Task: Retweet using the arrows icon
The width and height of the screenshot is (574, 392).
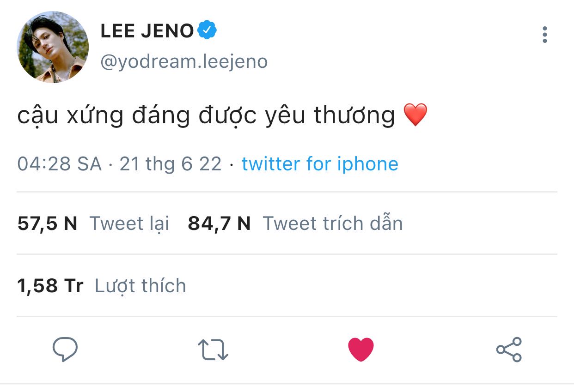Action: coord(213,350)
